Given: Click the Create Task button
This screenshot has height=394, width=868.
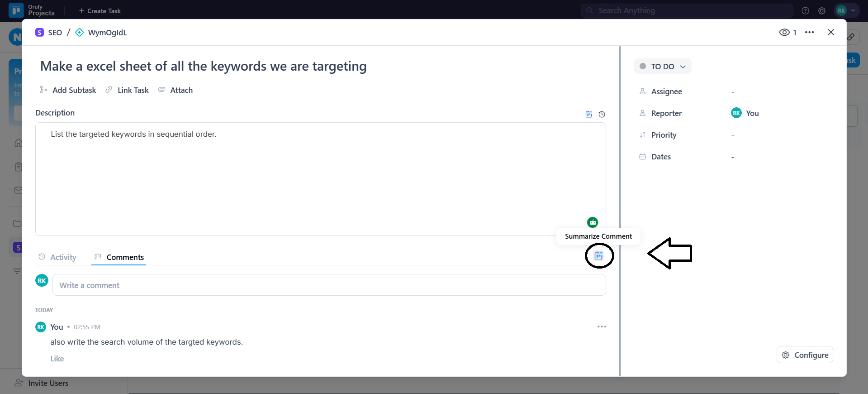Looking at the screenshot, I should tap(100, 10).
